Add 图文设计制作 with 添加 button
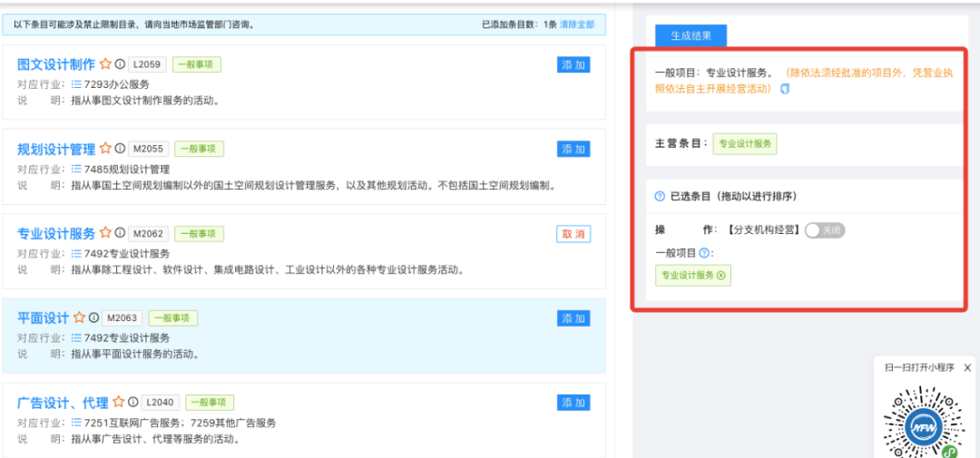The height and width of the screenshot is (458, 980). tap(573, 64)
